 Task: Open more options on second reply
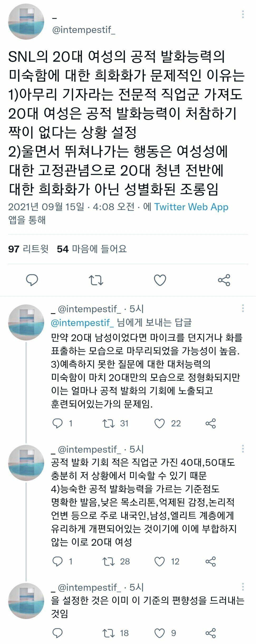click(x=243, y=449)
